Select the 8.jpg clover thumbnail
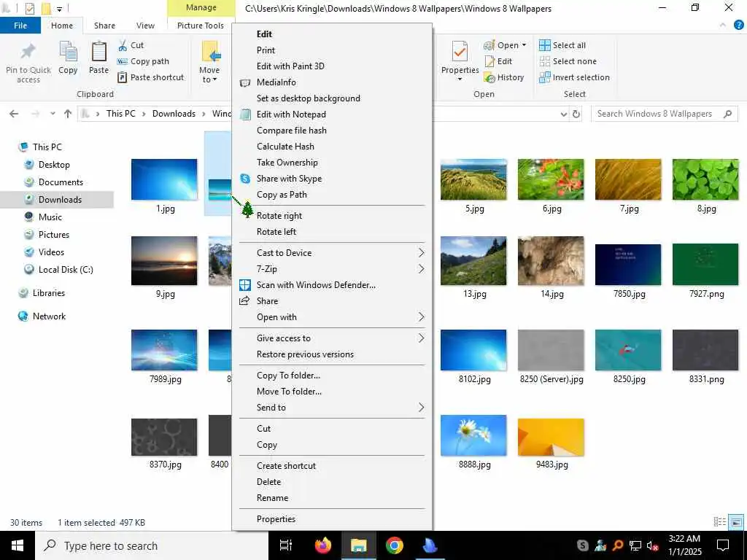Image resolution: width=747 pixels, height=560 pixels. click(x=705, y=179)
